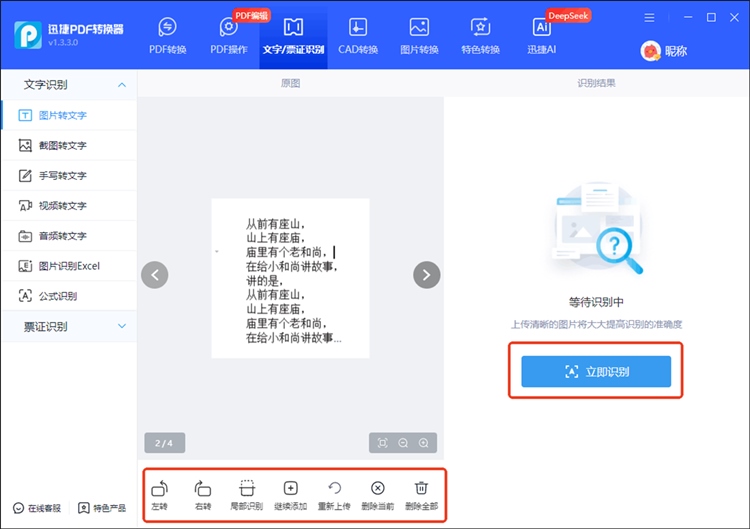
Task: Select 手写转文字 in the sidebar
Action: (70, 176)
